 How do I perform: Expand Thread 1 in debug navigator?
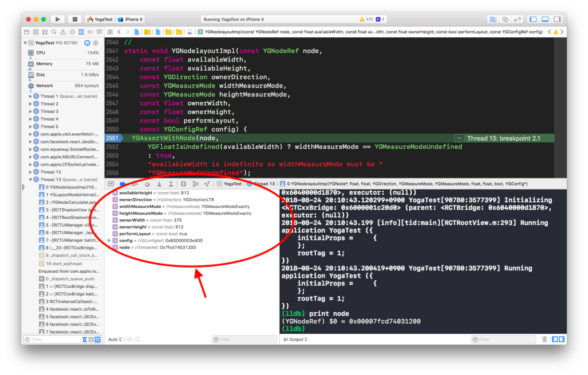pyautogui.click(x=30, y=96)
